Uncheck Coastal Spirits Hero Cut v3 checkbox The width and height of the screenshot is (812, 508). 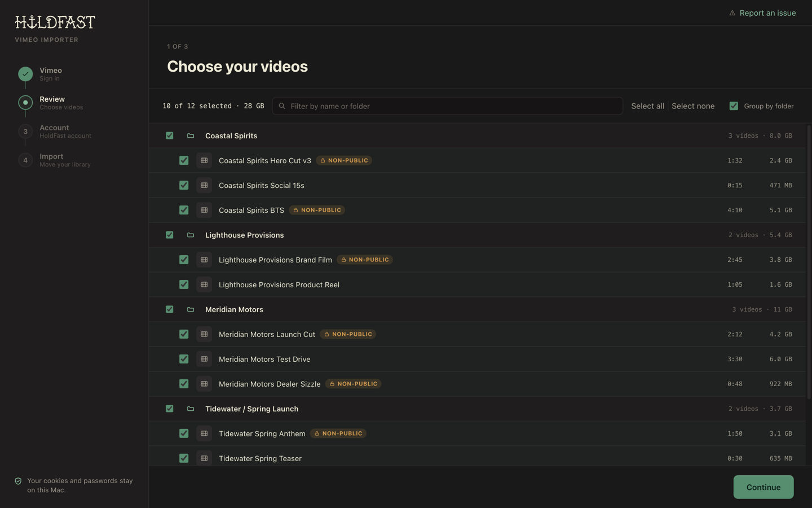(184, 161)
